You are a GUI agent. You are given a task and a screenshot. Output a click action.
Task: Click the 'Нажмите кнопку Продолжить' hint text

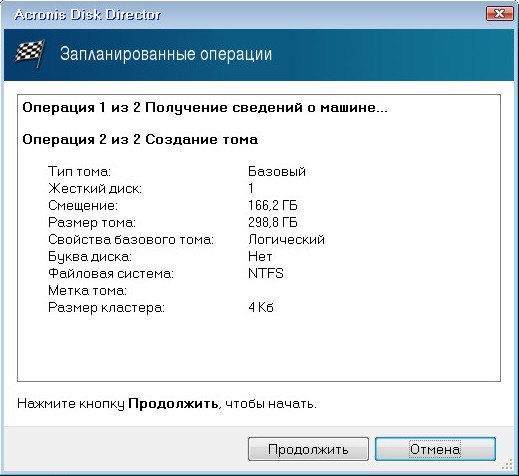coord(167,404)
